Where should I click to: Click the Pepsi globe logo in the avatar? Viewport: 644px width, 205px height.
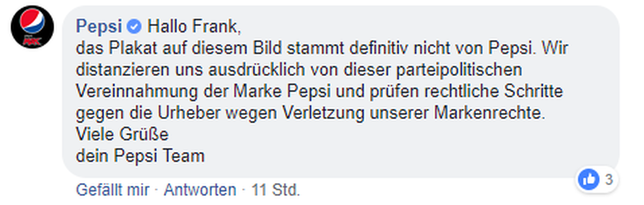pyautogui.click(x=32, y=24)
